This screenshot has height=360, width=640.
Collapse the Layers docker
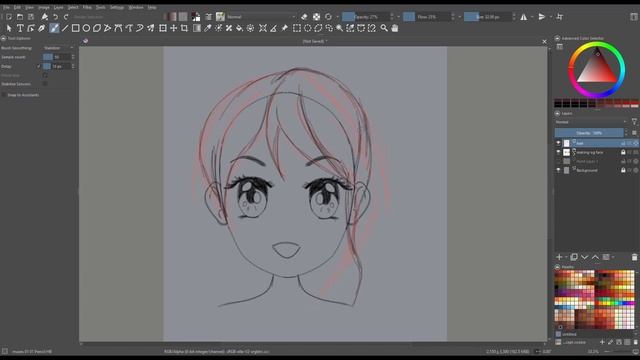point(557,113)
